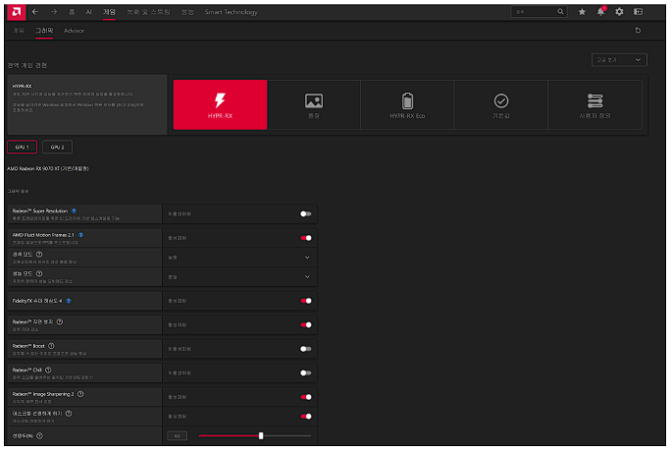Open the AI tab
The height and width of the screenshot is (452, 672).
pyautogui.click(x=89, y=12)
